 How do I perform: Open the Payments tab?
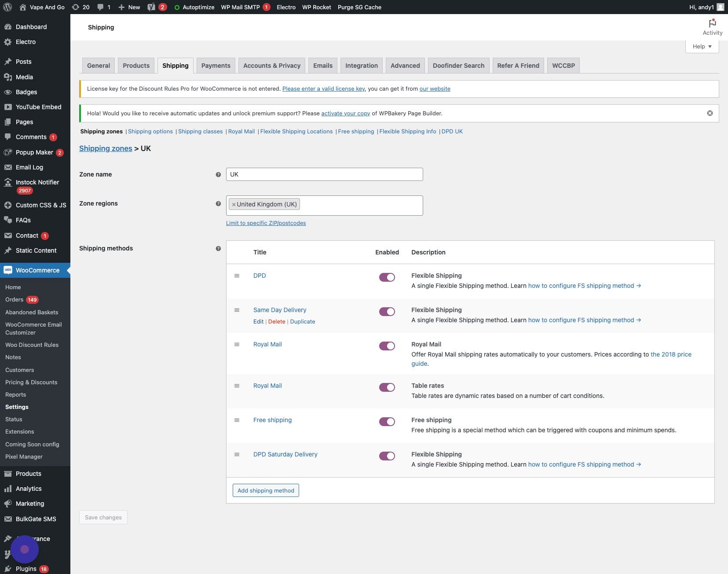click(x=216, y=66)
